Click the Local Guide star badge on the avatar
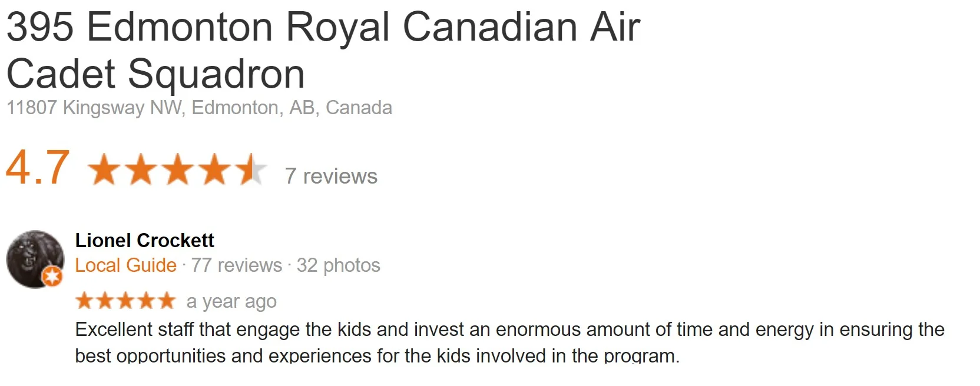 coord(53,275)
